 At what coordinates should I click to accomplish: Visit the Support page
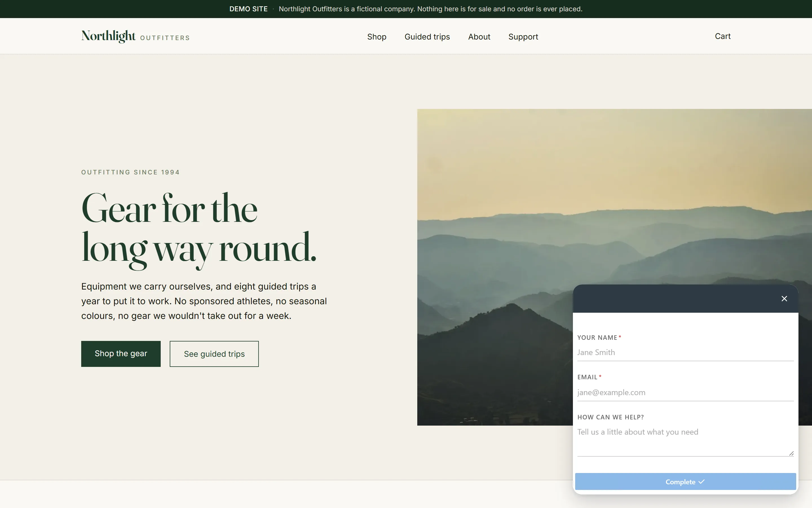[x=523, y=37]
